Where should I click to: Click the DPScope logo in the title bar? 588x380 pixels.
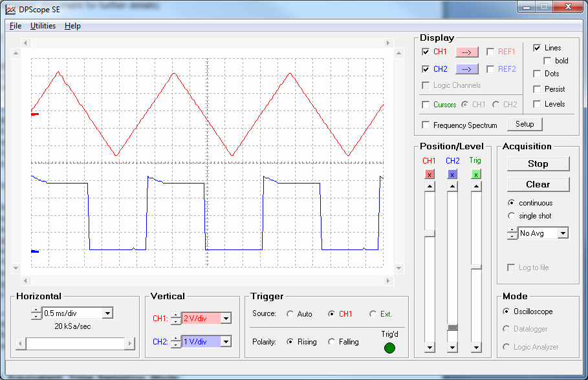tap(10, 8)
